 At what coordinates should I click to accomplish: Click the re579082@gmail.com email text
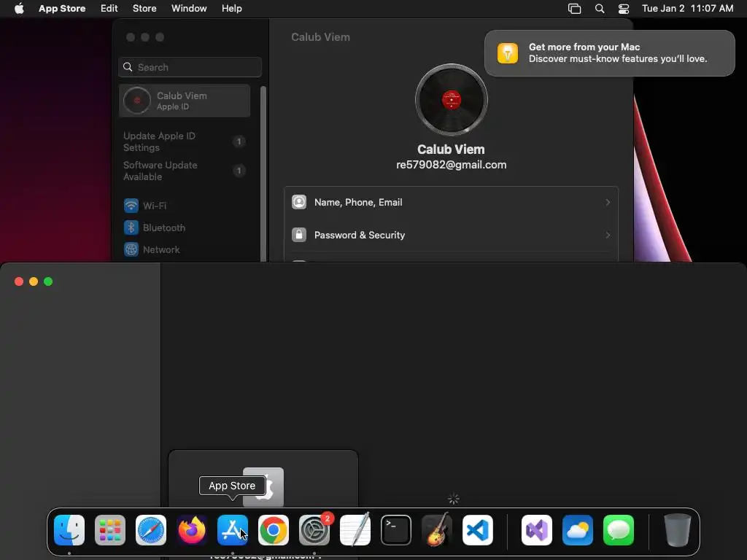(451, 165)
